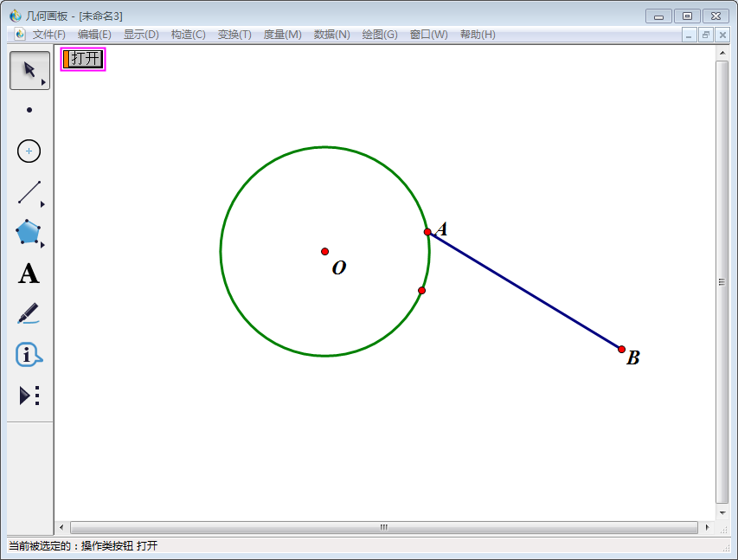This screenshot has width=738, height=560.
Task: Click the 打开 action button
Action: 83,59
